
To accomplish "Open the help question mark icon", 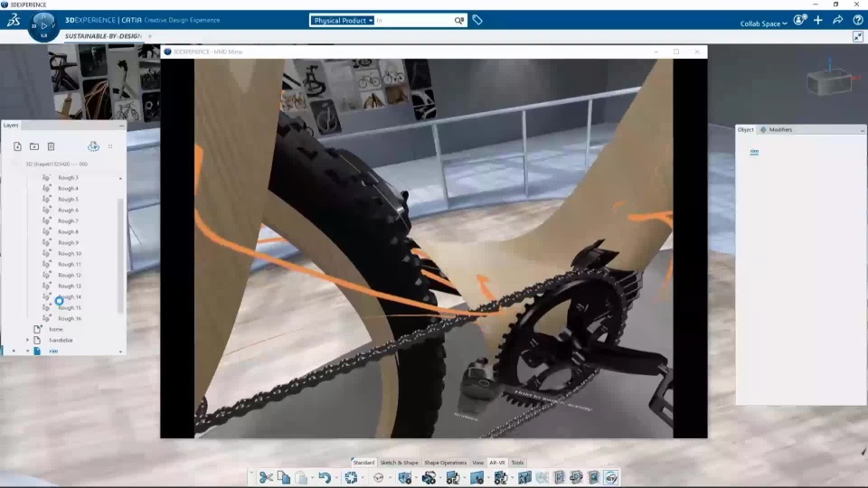I will point(858,21).
